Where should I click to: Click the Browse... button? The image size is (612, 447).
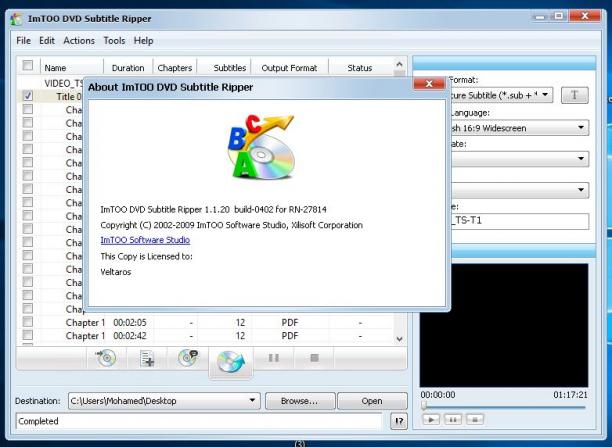pyautogui.click(x=300, y=401)
